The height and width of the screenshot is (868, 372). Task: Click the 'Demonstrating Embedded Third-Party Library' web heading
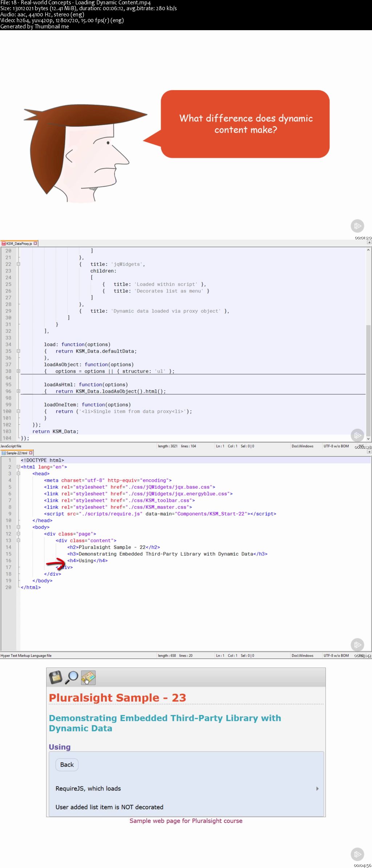(165, 723)
